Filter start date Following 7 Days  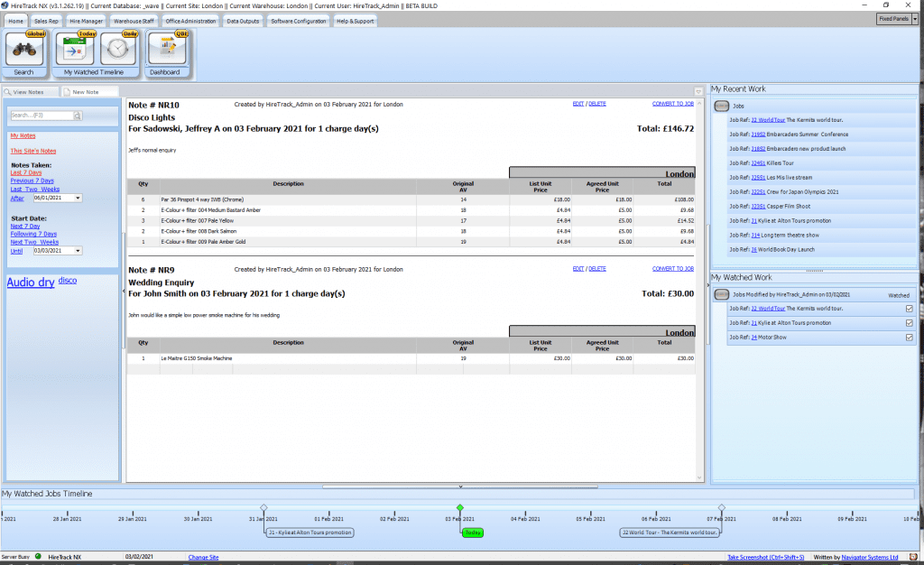click(x=33, y=234)
